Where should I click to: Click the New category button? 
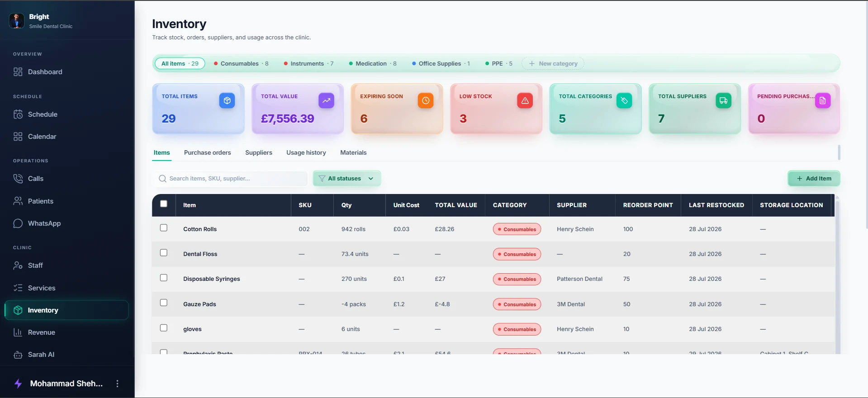(x=553, y=64)
